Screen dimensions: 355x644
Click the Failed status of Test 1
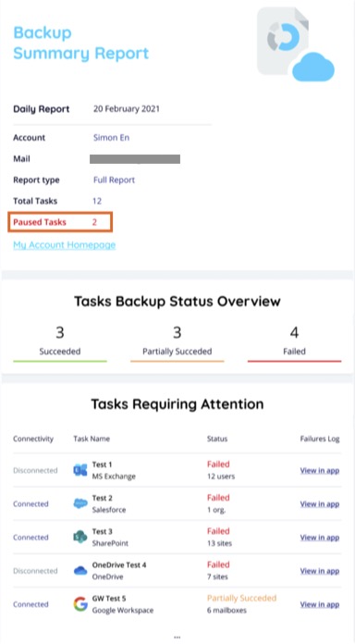click(x=218, y=464)
